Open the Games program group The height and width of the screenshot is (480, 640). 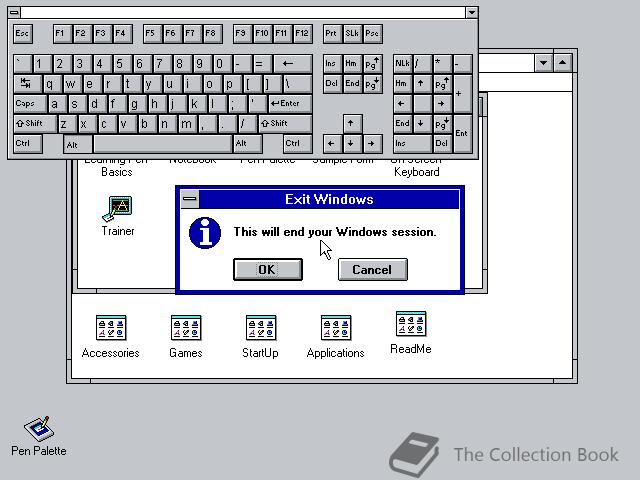pyautogui.click(x=186, y=336)
